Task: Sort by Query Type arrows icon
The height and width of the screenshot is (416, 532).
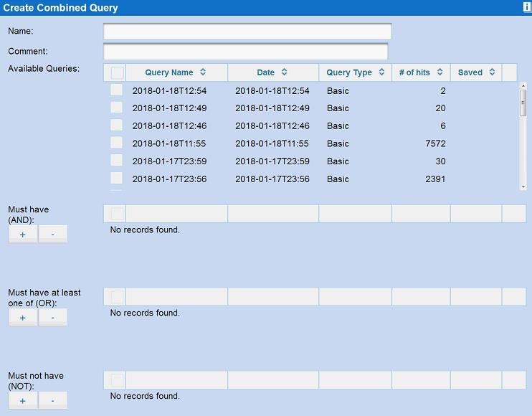Action: click(x=381, y=72)
